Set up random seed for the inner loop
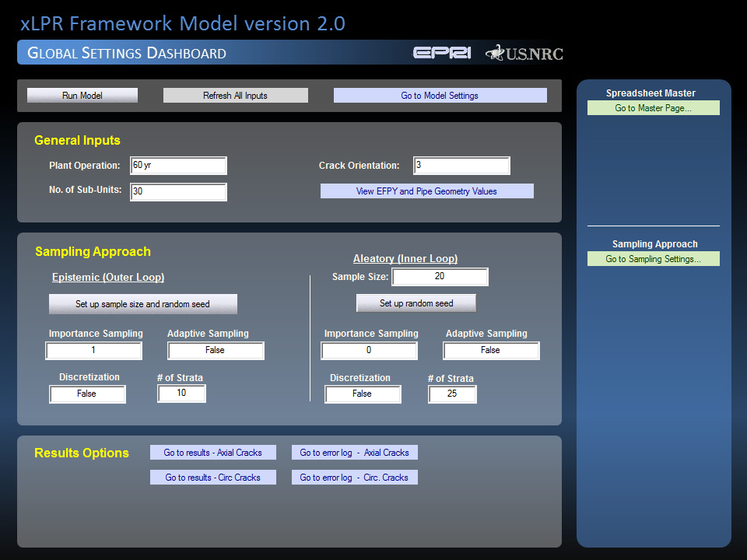This screenshot has width=747, height=560. tap(416, 303)
